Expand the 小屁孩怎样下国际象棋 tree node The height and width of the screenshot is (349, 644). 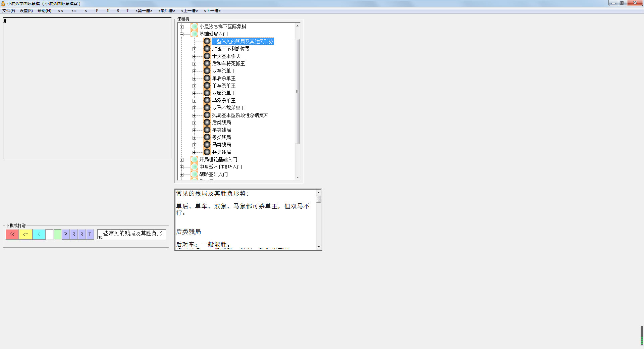point(181,27)
